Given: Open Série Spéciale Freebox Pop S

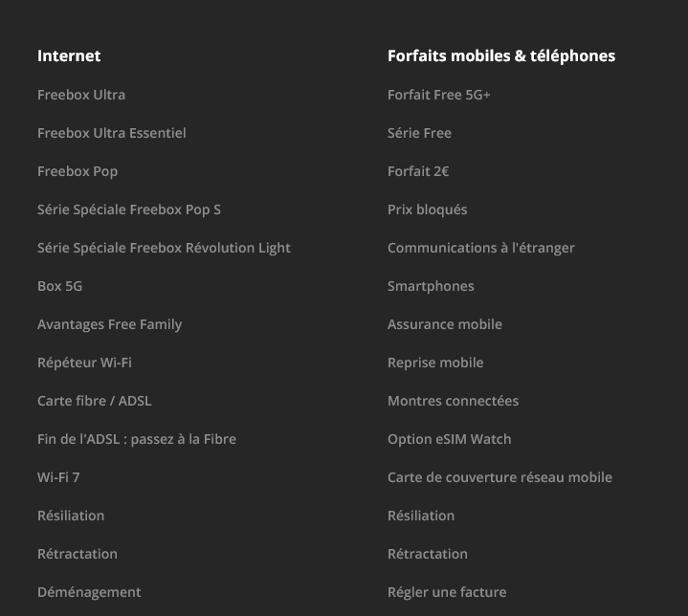Looking at the screenshot, I should [x=129, y=209].
